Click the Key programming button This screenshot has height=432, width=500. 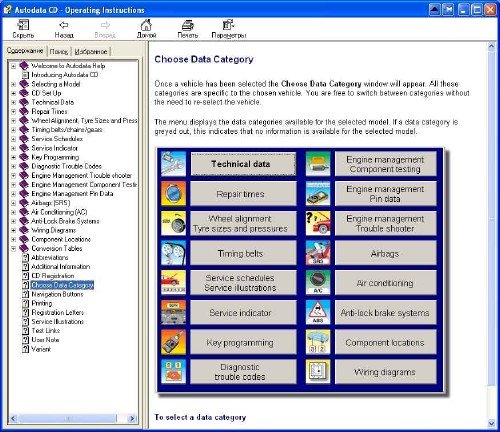(243, 342)
